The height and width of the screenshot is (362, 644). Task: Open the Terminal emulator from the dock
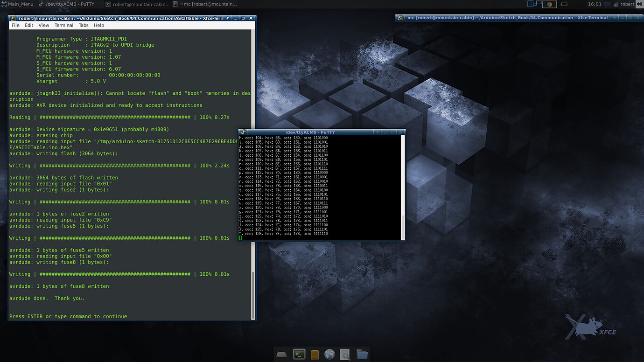click(299, 355)
